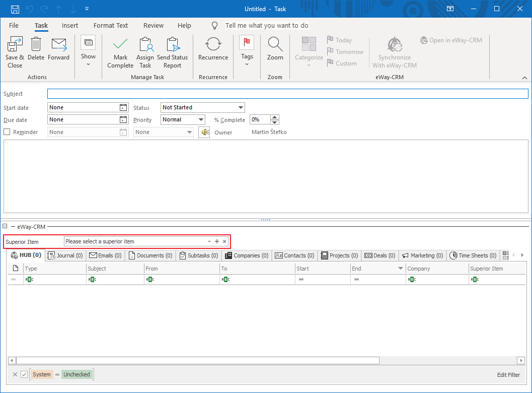Switch to the Format Text ribbon tab
The width and height of the screenshot is (532, 393).
click(110, 25)
